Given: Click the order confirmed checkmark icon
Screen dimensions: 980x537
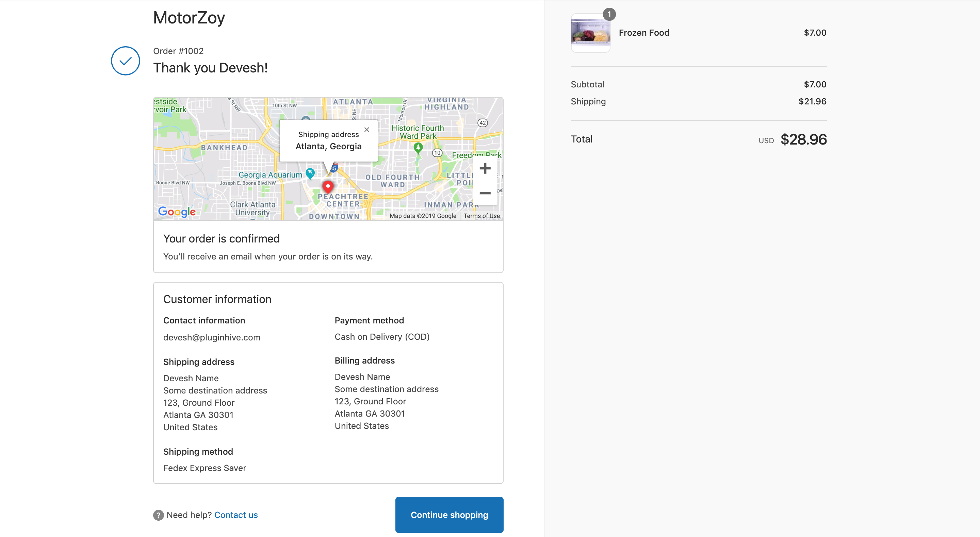Looking at the screenshot, I should (126, 61).
